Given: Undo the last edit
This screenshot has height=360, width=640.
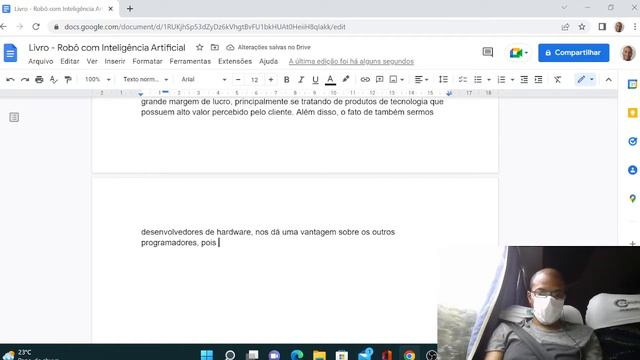Looking at the screenshot, I should [x=10, y=80].
